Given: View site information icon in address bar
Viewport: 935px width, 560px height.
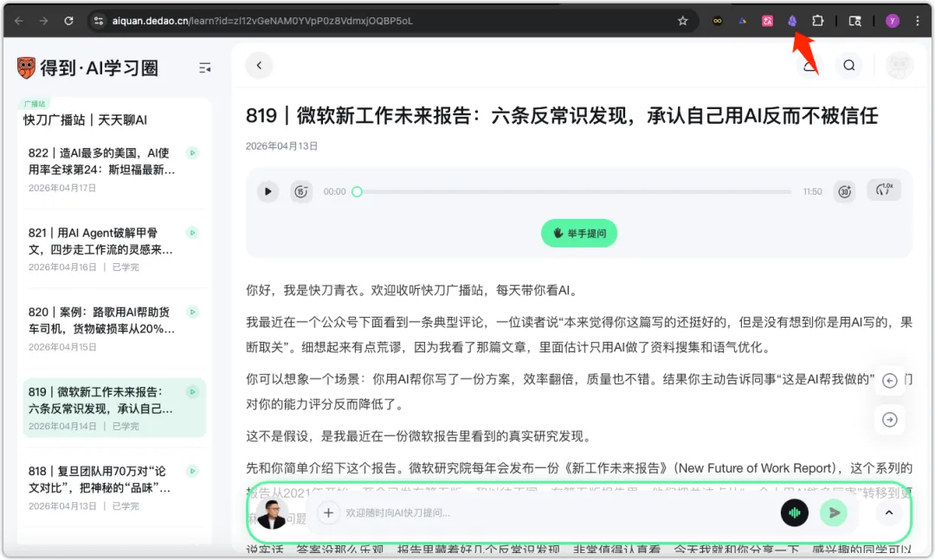Looking at the screenshot, I should pos(99,21).
